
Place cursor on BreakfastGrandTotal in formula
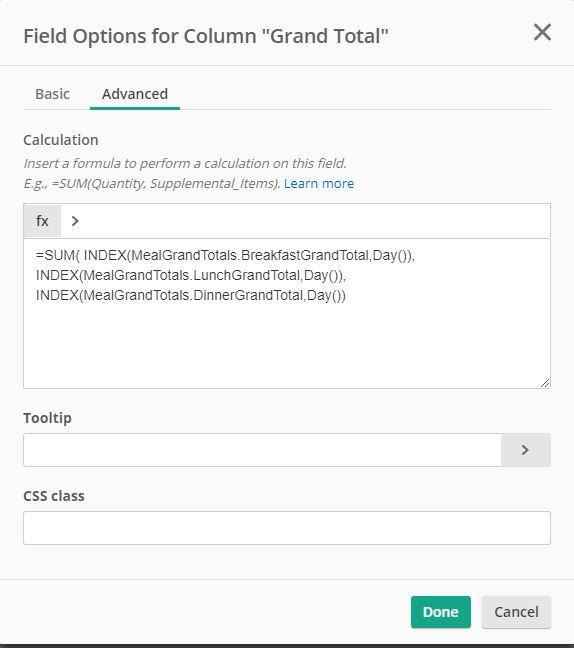(305, 255)
